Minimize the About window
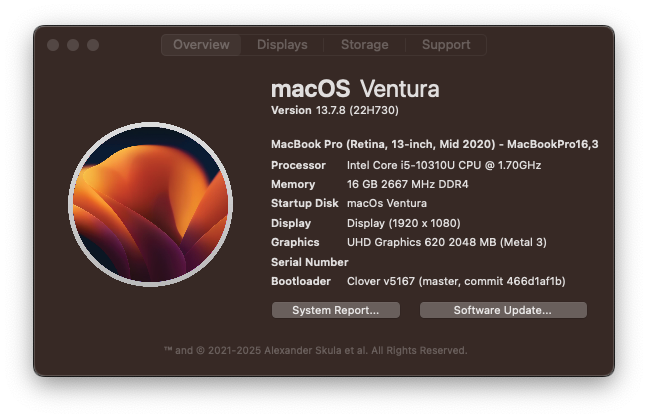 click(73, 45)
